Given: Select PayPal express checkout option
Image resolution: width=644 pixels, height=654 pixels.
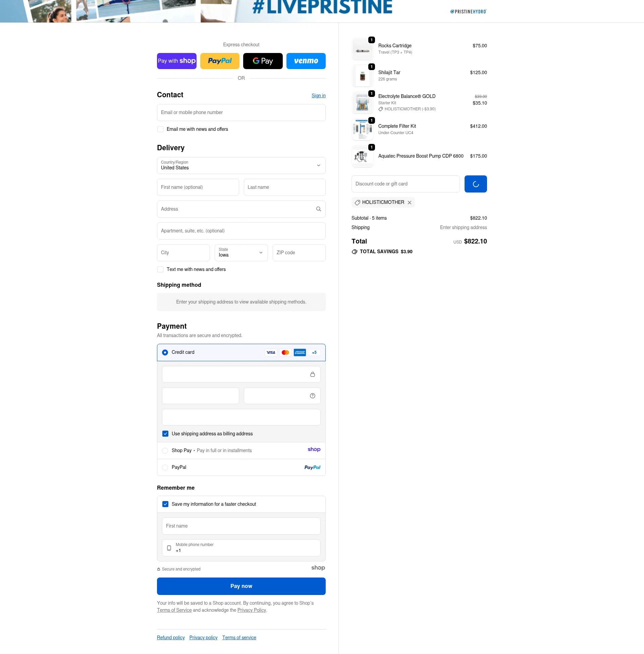Looking at the screenshot, I should pos(219,61).
